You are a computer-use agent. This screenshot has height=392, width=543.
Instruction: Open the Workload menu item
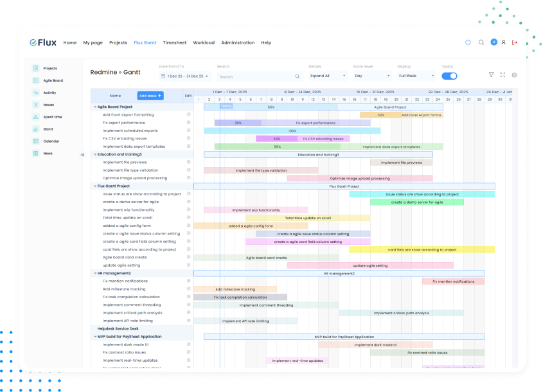(x=204, y=42)
